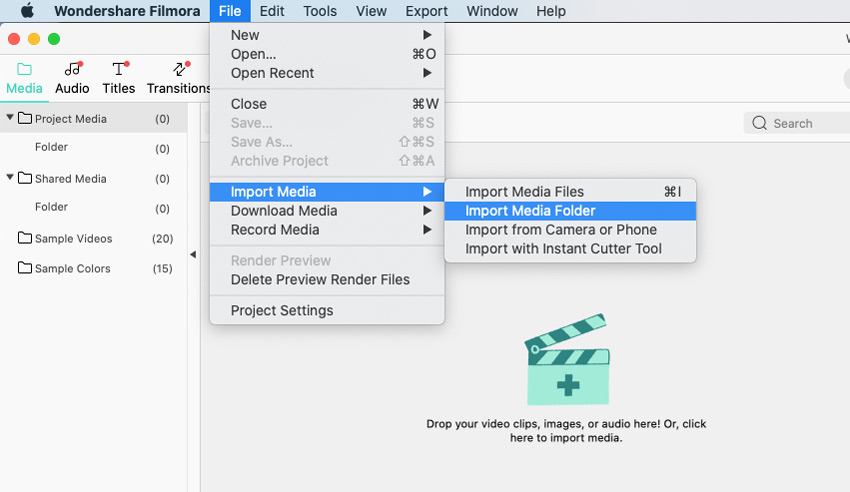Click the Sample Colors folder icon
This screenshot has width=850, height=492.
tap(24, 267)
